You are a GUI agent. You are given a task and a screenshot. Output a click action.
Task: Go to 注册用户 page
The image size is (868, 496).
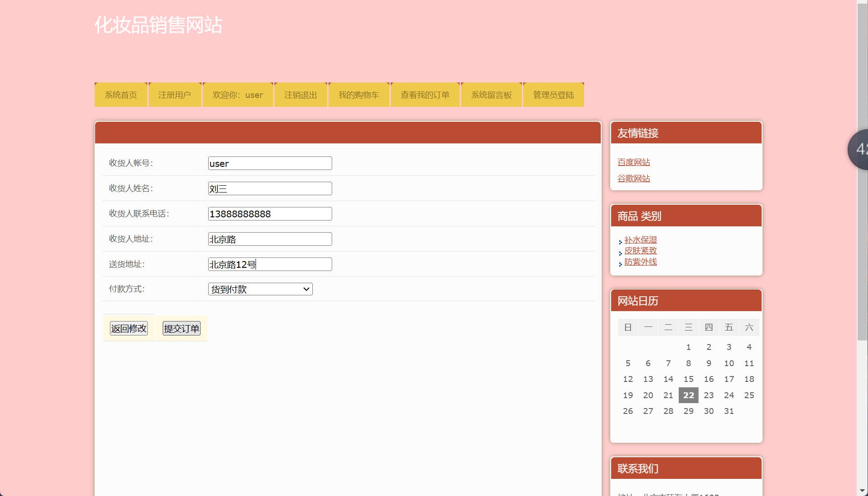click(174, 95)
